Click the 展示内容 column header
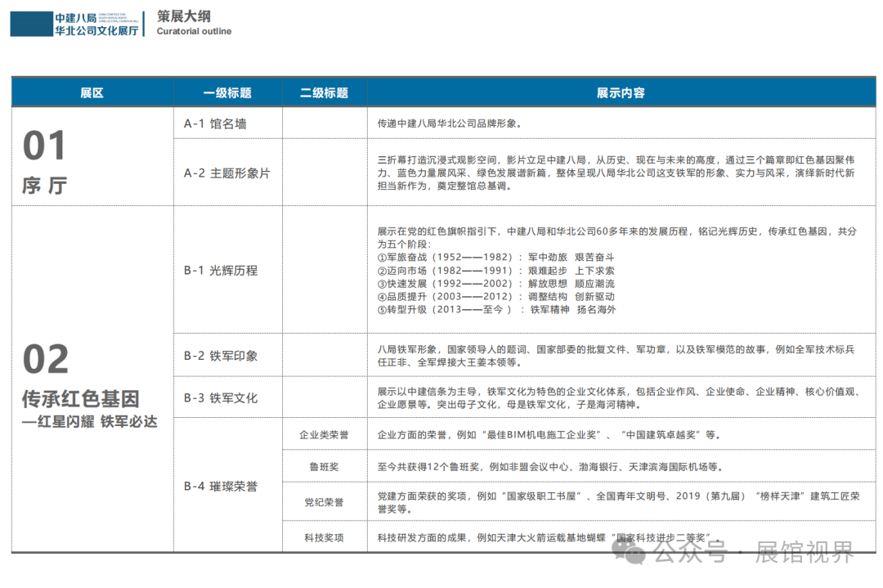Viewport: 883px width, 588px height. 621,93
